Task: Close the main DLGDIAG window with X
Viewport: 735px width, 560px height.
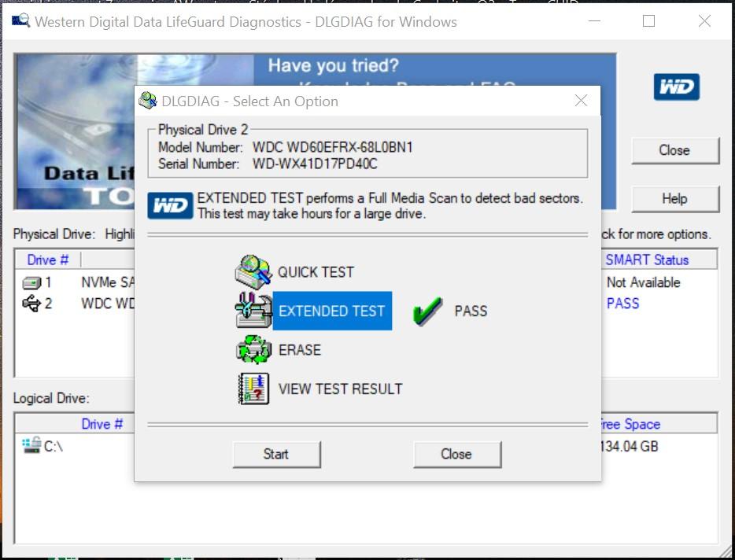Action: (x=704, y=21)
